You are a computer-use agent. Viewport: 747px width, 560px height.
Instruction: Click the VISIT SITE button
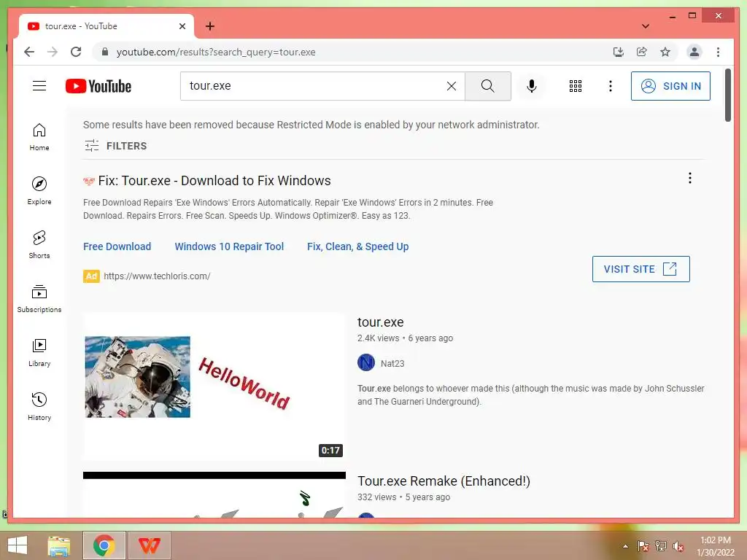640,269
